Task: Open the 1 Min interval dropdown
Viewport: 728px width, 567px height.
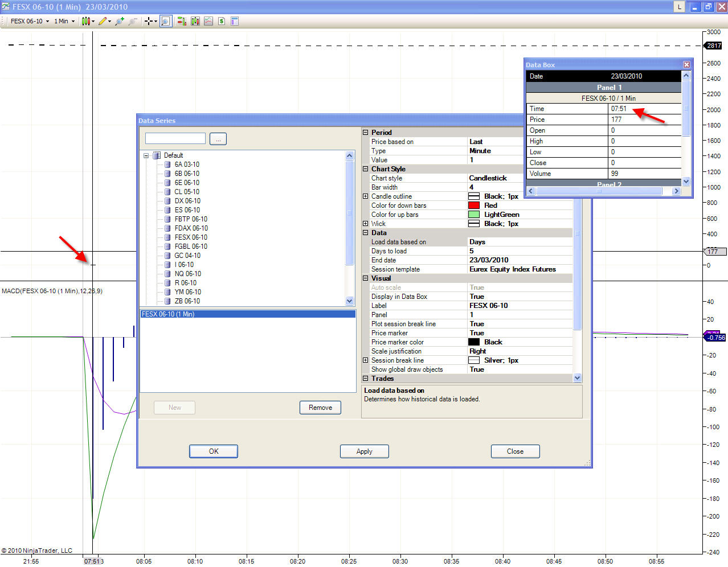Action: (64, 21)
